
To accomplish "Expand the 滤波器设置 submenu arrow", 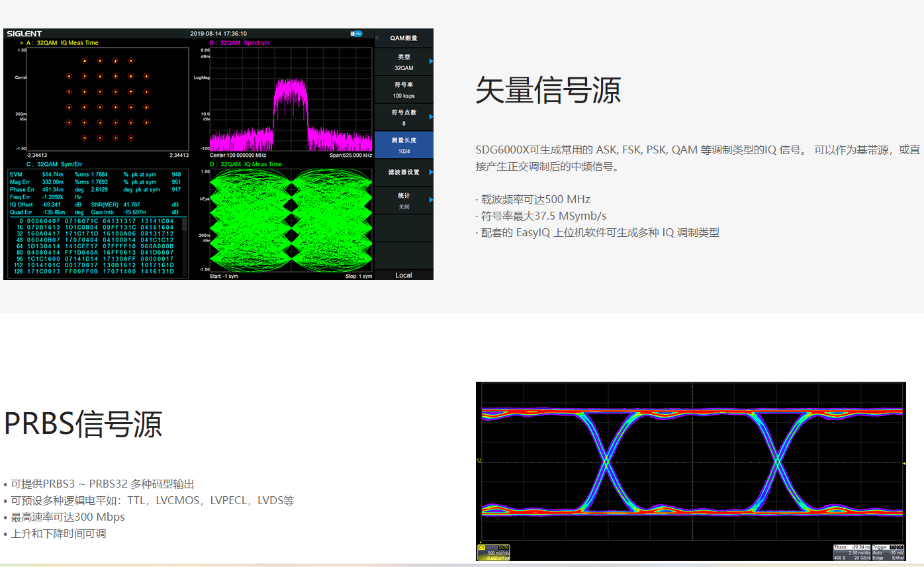I will [x=431, y=172].
